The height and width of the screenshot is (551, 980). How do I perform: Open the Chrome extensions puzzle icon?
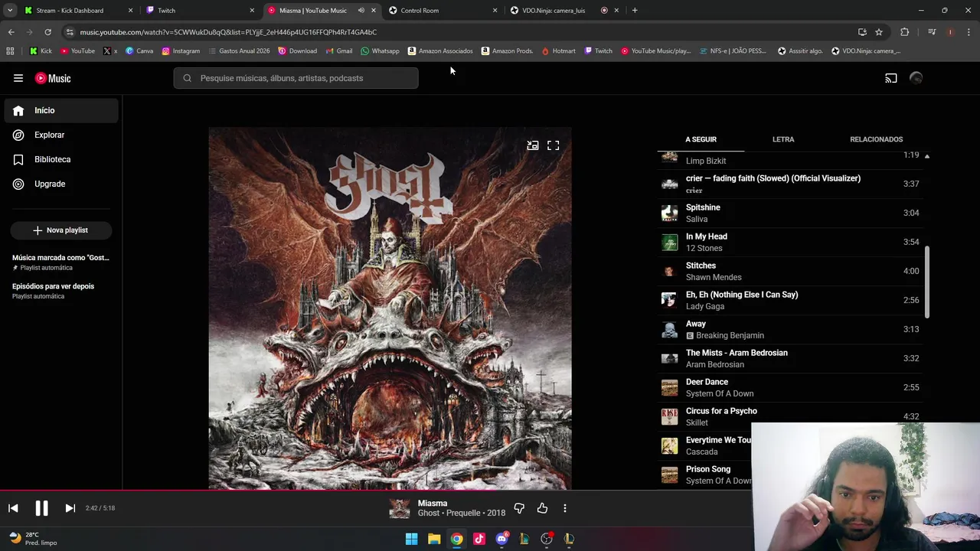905,32
